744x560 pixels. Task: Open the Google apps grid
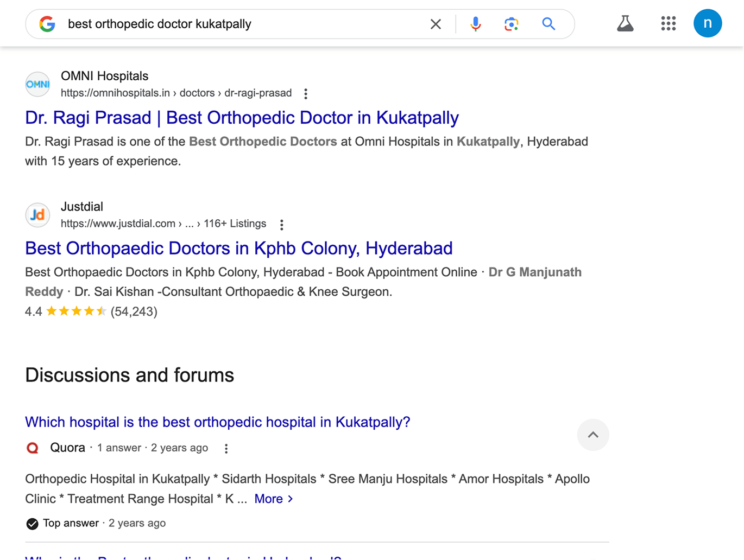coord(669,23)
